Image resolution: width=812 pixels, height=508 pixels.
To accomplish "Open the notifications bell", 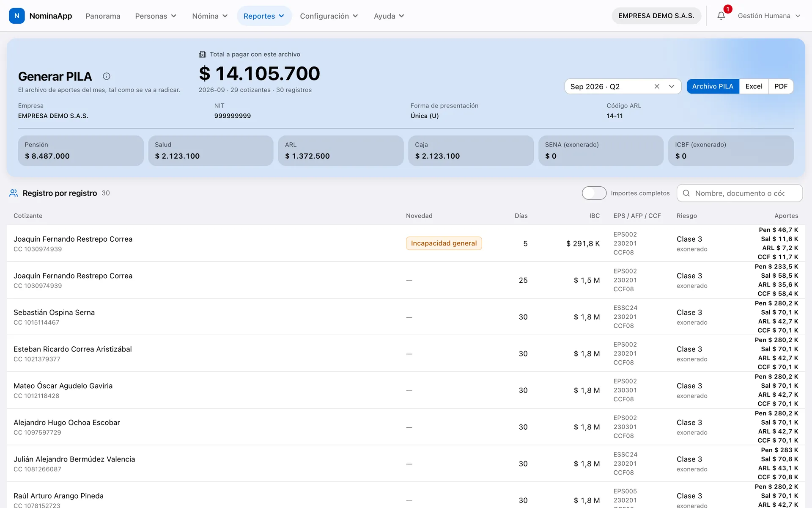I will coord(721,16).
